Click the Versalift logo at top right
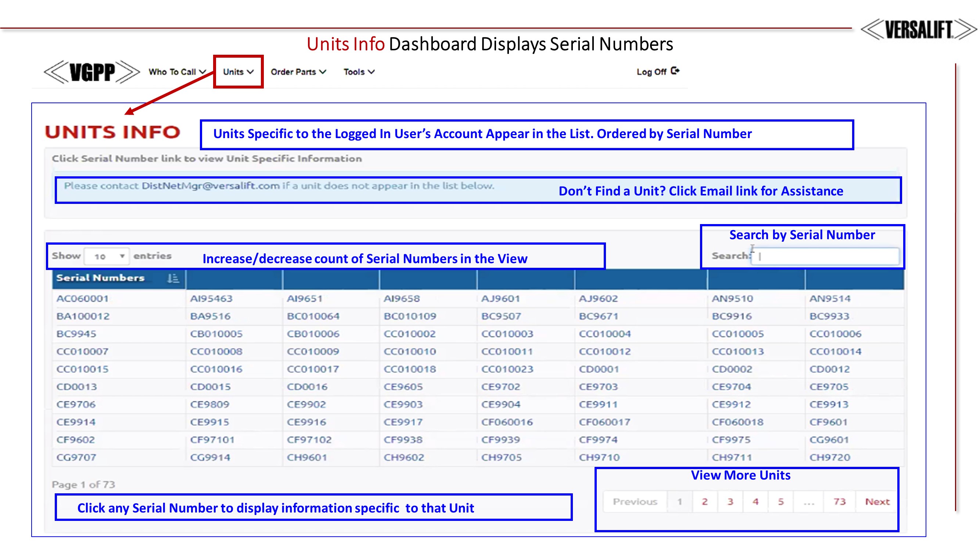The image size is (980, 551). (918, 29)
